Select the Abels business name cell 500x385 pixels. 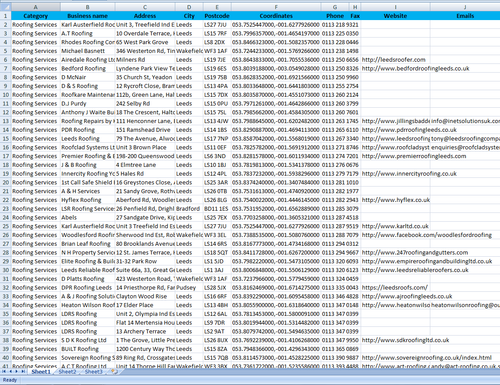click(x=88, y=217)
